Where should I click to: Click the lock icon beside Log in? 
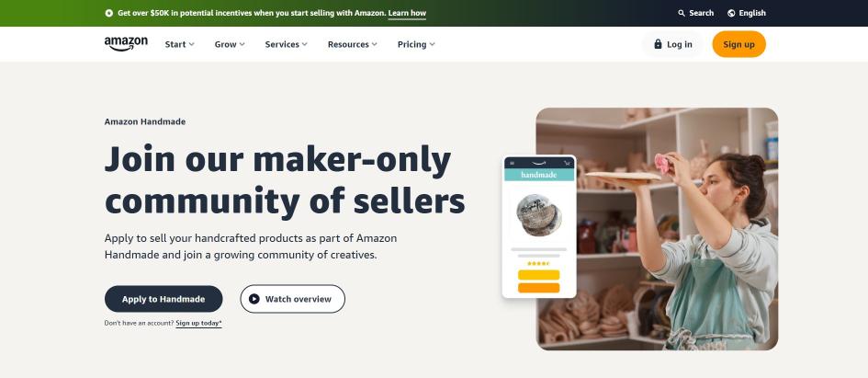658,44
